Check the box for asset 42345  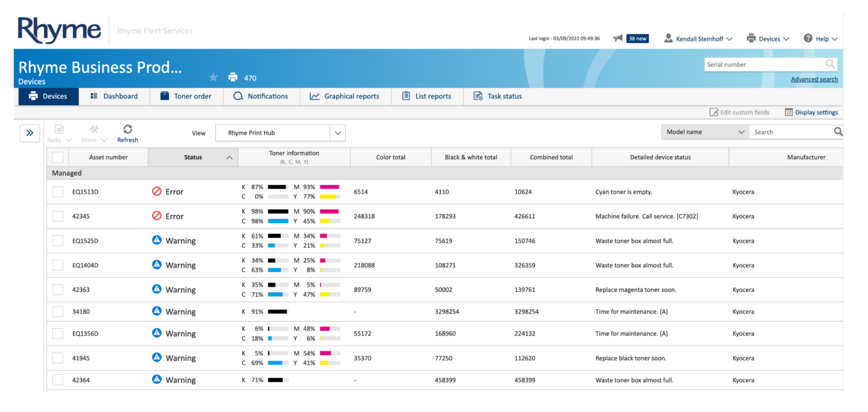click(x=58, y=216)
